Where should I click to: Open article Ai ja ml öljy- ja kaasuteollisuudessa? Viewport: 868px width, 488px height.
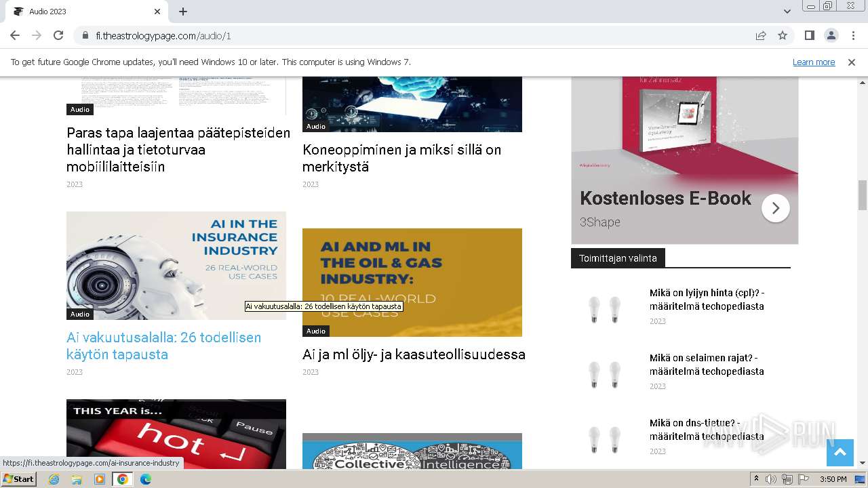click(414, 354)
